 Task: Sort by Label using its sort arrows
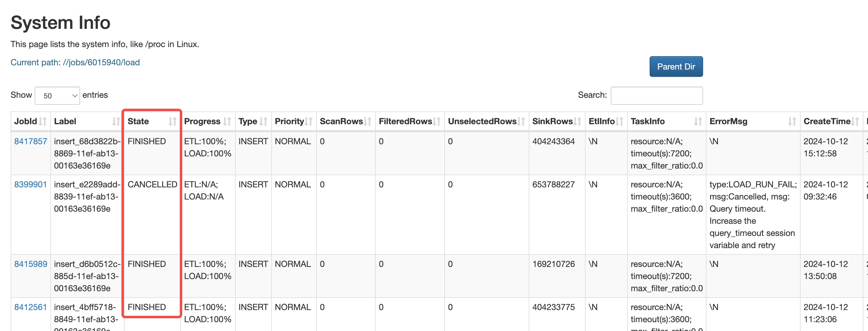pos(116,121)
